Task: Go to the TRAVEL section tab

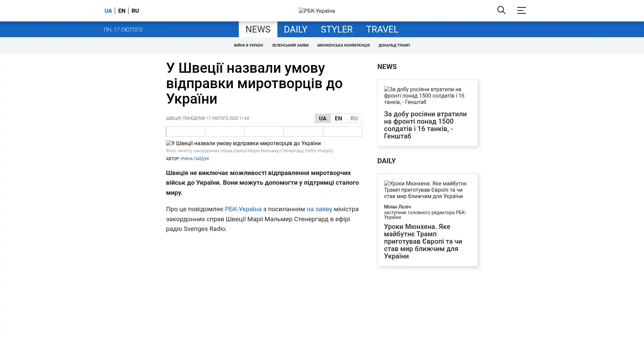Action: coord(382,29)
